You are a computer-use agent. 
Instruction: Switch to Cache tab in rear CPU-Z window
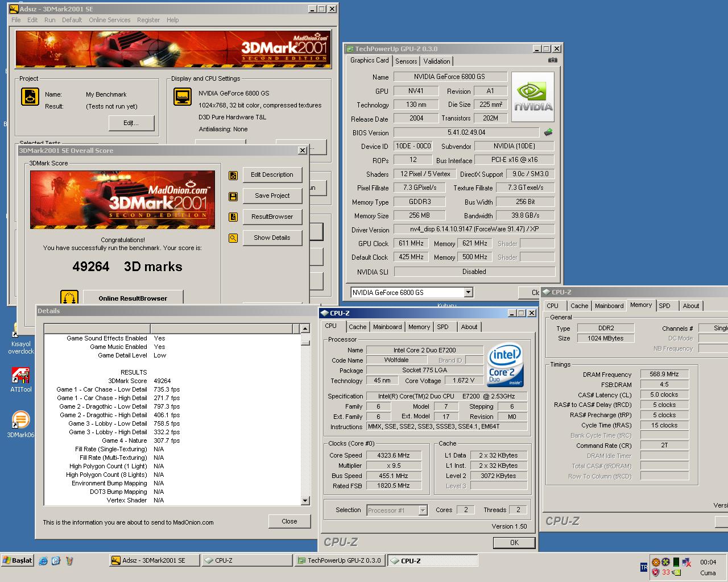coord(579,306)
